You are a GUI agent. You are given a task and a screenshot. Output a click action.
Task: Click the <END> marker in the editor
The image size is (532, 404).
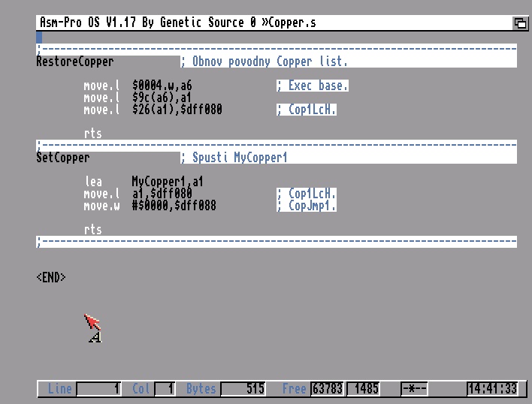(x=51, y=278)
